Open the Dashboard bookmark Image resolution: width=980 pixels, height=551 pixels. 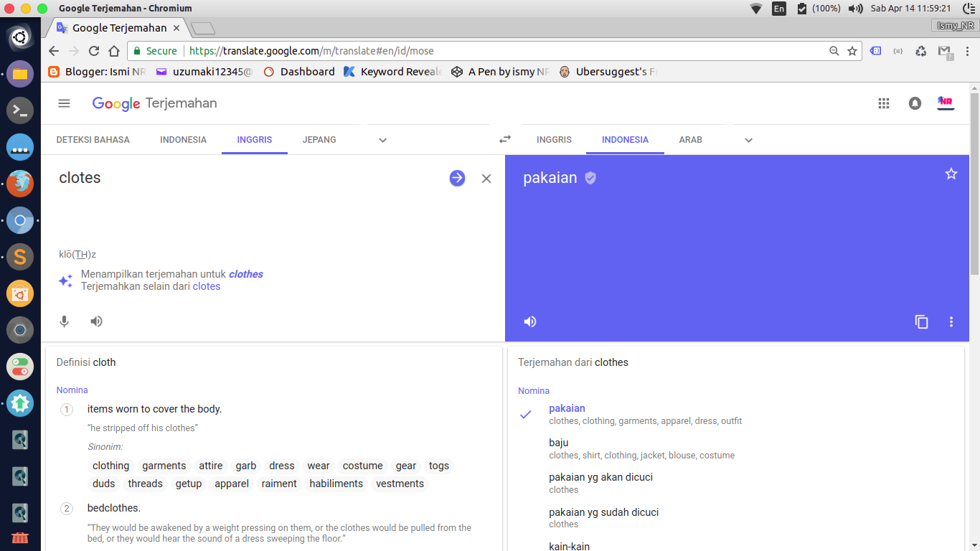click(x=299, y=72)
